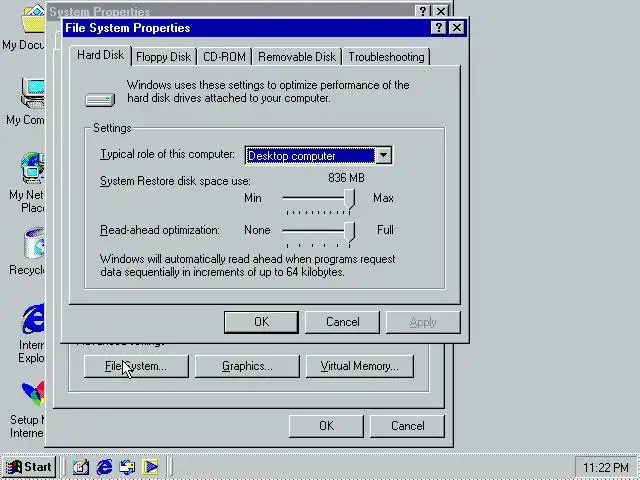The height and width of the screenshot is (480, 640).
Task: Open the Virtual Memory... settings button
Action: click(360, 366)
